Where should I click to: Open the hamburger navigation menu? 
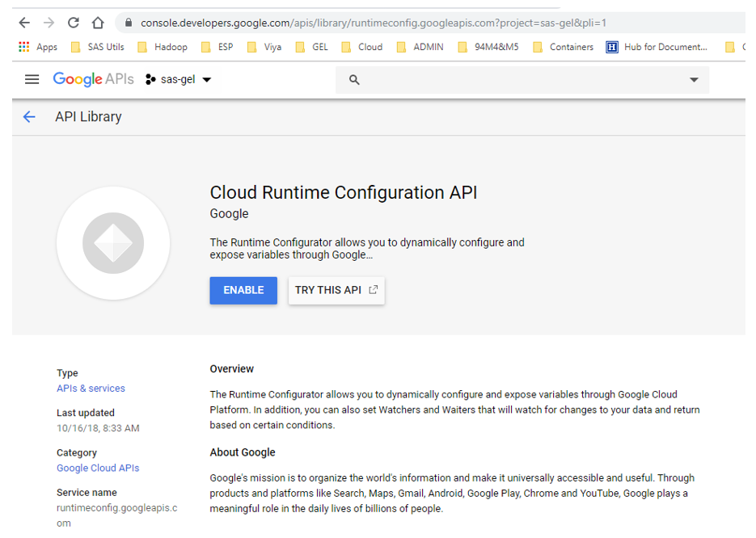32,79
